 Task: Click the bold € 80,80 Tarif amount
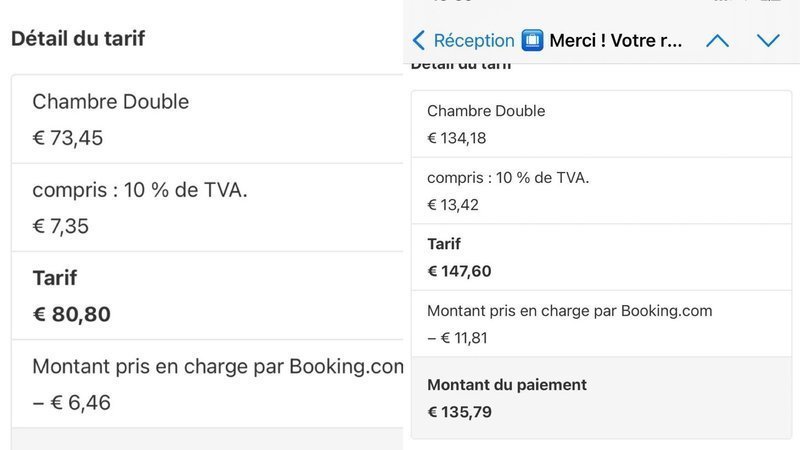(x=72, y=314)
